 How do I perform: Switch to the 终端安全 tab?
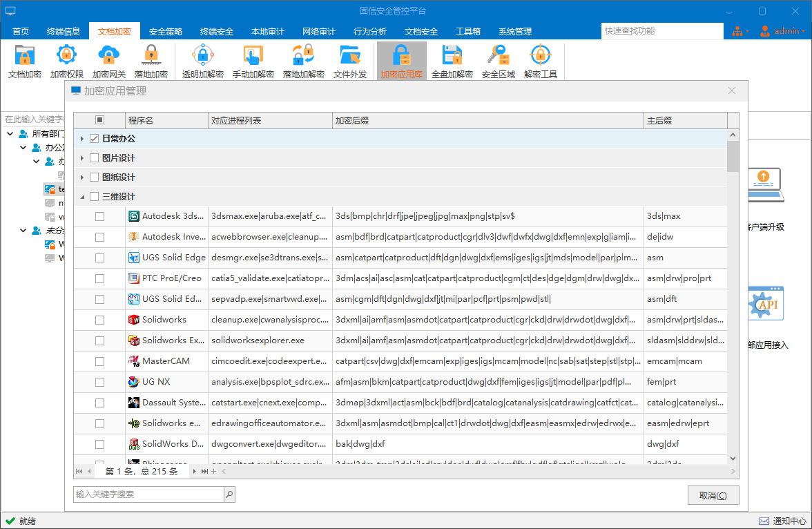click(217, 31)
